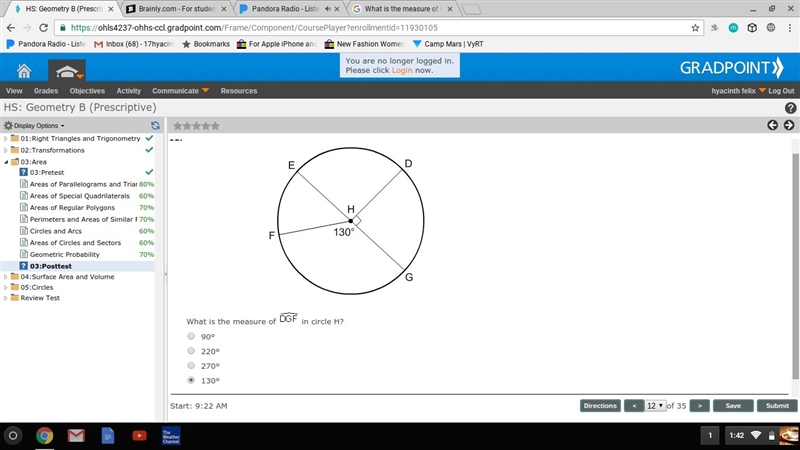The image size is (800, 450).
Task: Open Gmail from the shelf
Action: point(76,436)
